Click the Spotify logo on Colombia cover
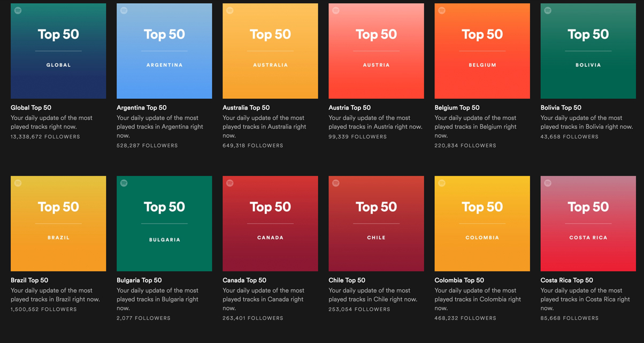This screenshot has width=644, height=343. [441, 183]
